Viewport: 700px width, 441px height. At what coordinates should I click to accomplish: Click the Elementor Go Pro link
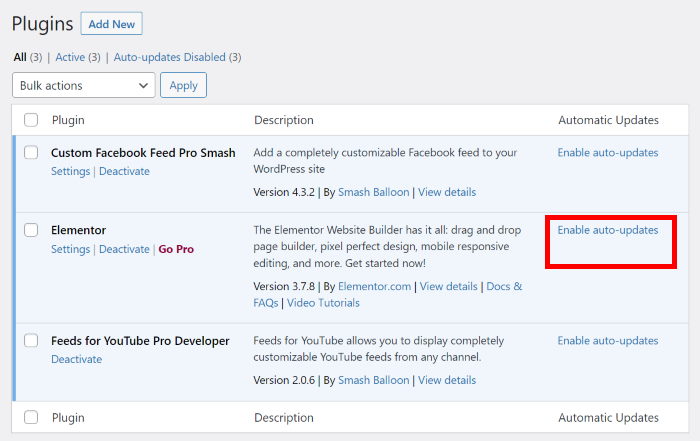176,249
